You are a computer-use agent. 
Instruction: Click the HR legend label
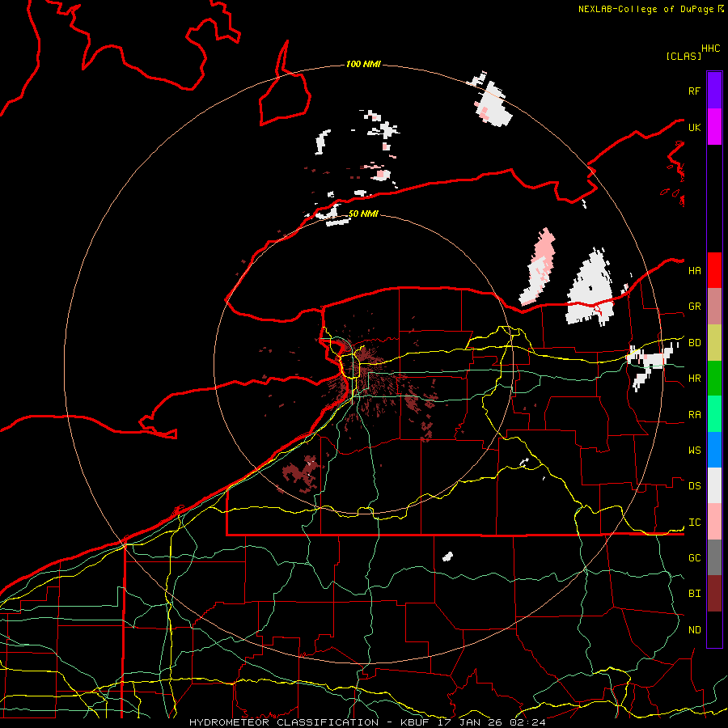click(x=694, y=379)
